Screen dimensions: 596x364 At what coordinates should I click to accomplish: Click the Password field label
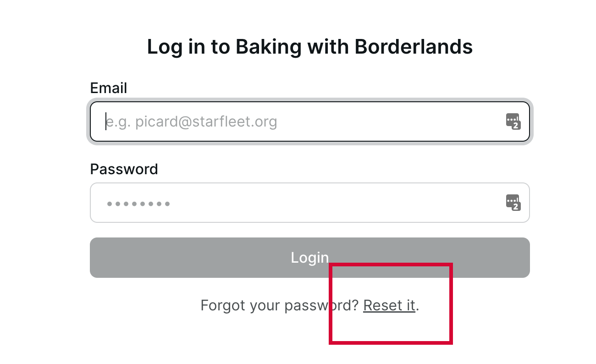click(124, 169)
